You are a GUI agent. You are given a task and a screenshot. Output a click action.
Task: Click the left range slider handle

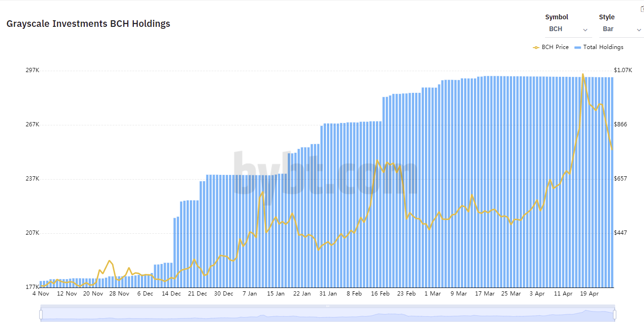coord(41,314)
